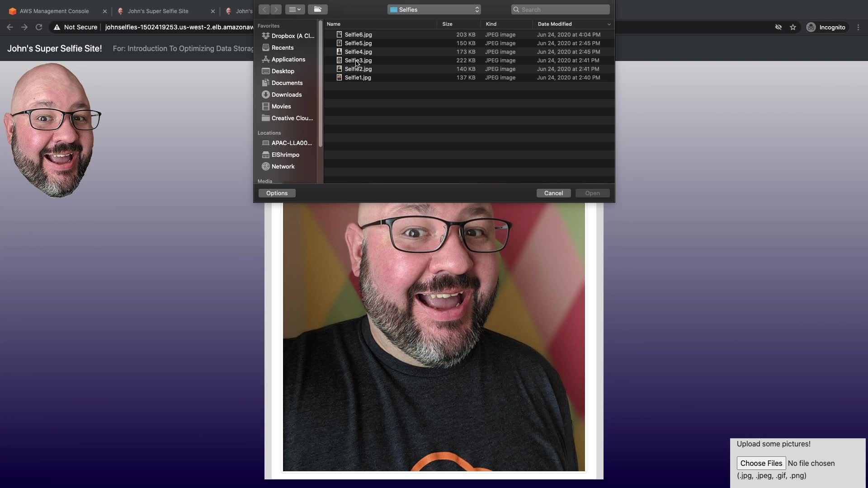The height and width of the screenshot is (488, 868).
Task: Click the browser reload icon
Action: click(39, 28)
